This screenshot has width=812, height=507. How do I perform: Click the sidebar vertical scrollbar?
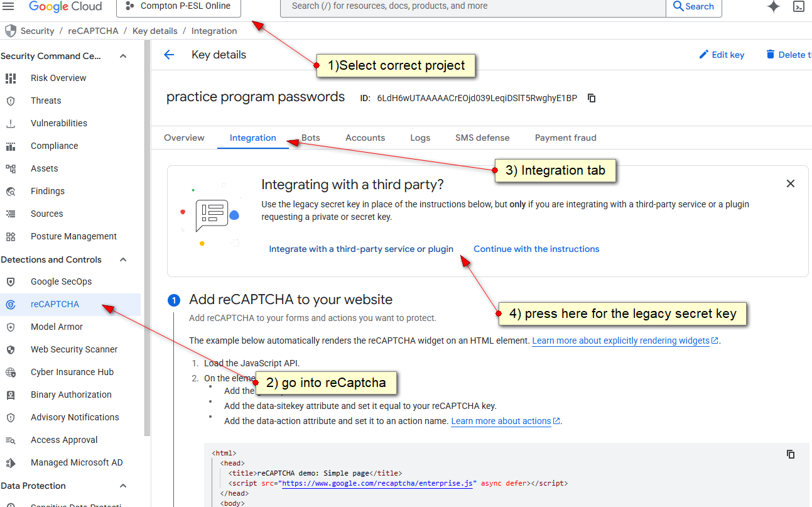pyautogui.click(x=147, y=239)
